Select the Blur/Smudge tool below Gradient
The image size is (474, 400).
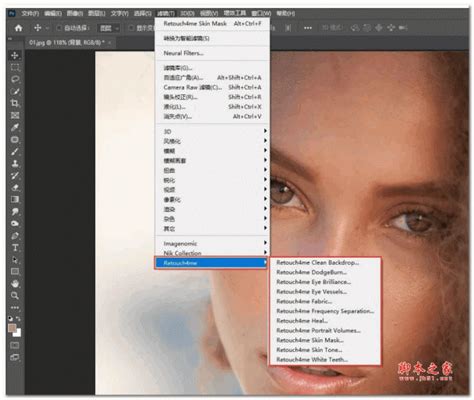pyautogui.click(x=15, y=212)
